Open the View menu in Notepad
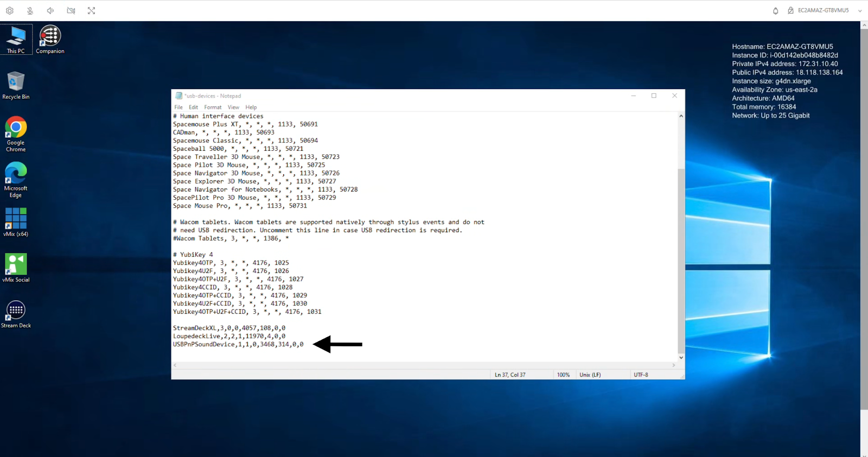The height and width of the screenshot is (457, 868). (233, 107)
